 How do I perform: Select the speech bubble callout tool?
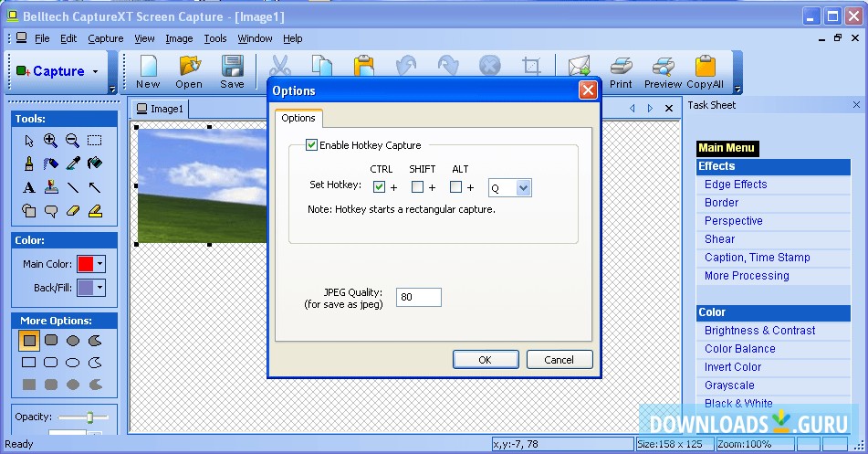[51, 211]
